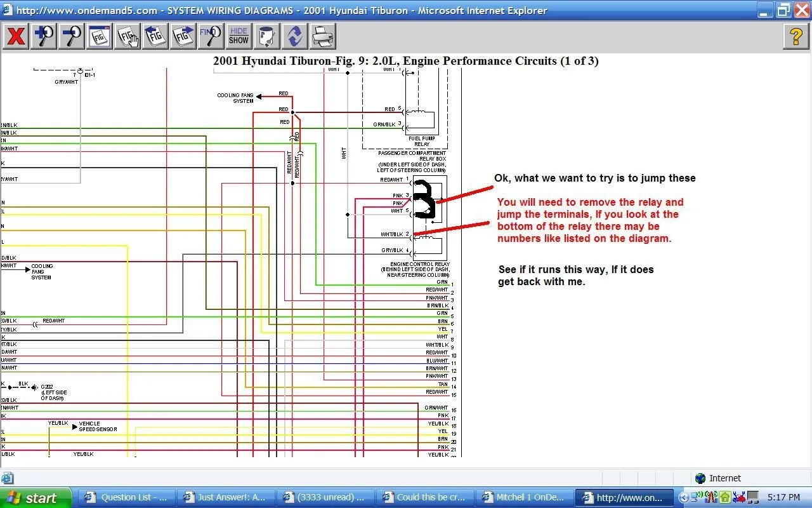
Task: Click the GRY/WHT wire label
Action: pyautogui.click(x=66, y=82)
